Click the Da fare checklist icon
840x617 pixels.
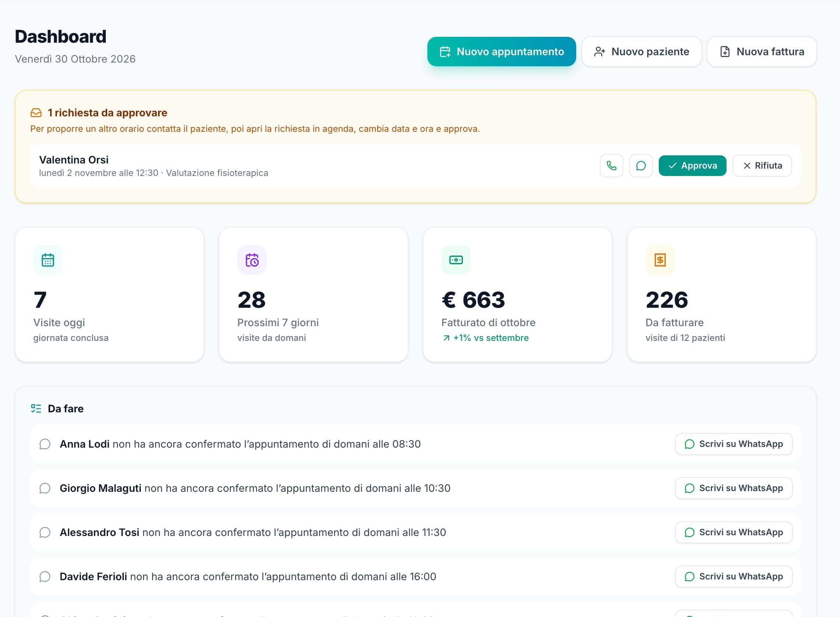click(x=36, y=409)
